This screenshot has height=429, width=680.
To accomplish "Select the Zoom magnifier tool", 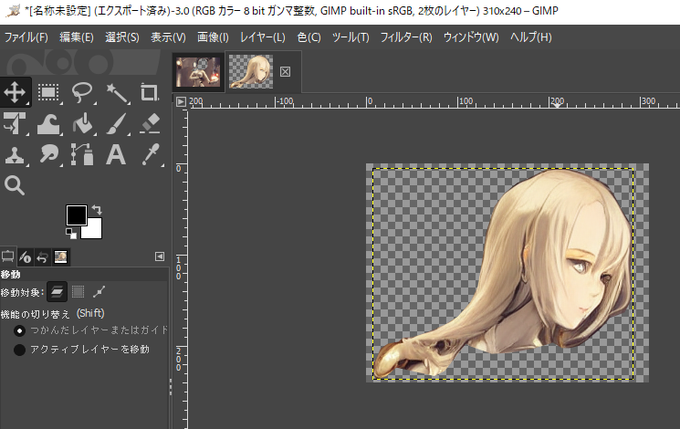I will (14, 185).
